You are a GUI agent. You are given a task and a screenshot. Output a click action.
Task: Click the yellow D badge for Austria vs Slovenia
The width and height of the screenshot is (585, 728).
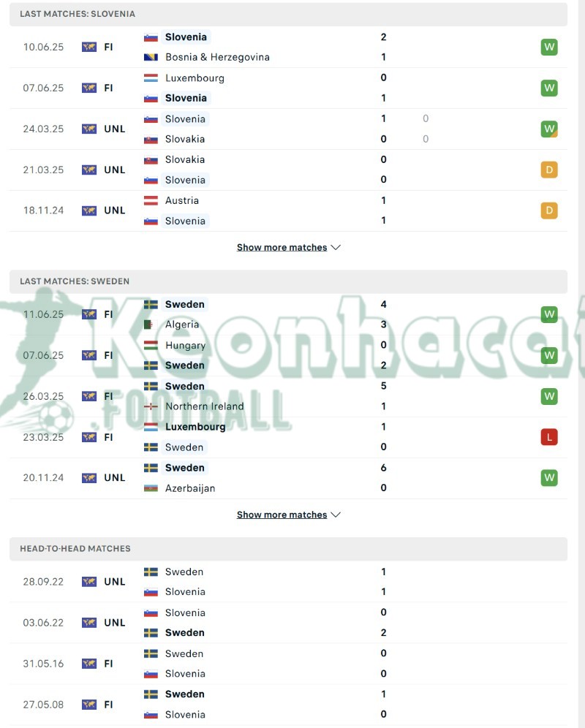[549, 211]
